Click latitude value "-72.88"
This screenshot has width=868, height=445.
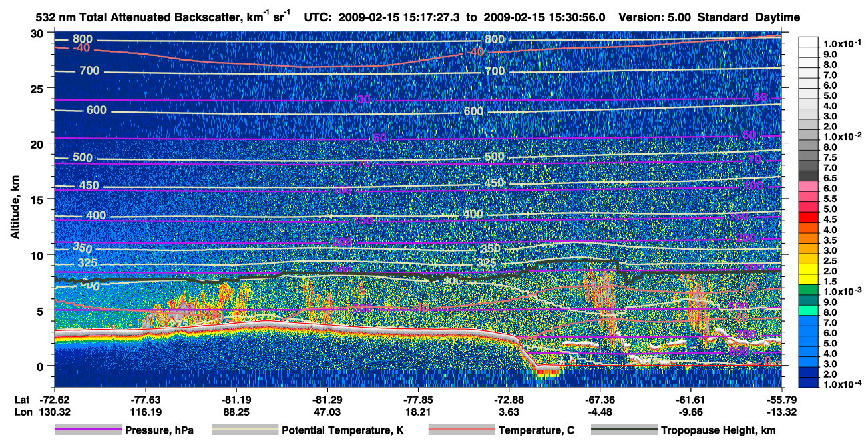tap(509, 400)
